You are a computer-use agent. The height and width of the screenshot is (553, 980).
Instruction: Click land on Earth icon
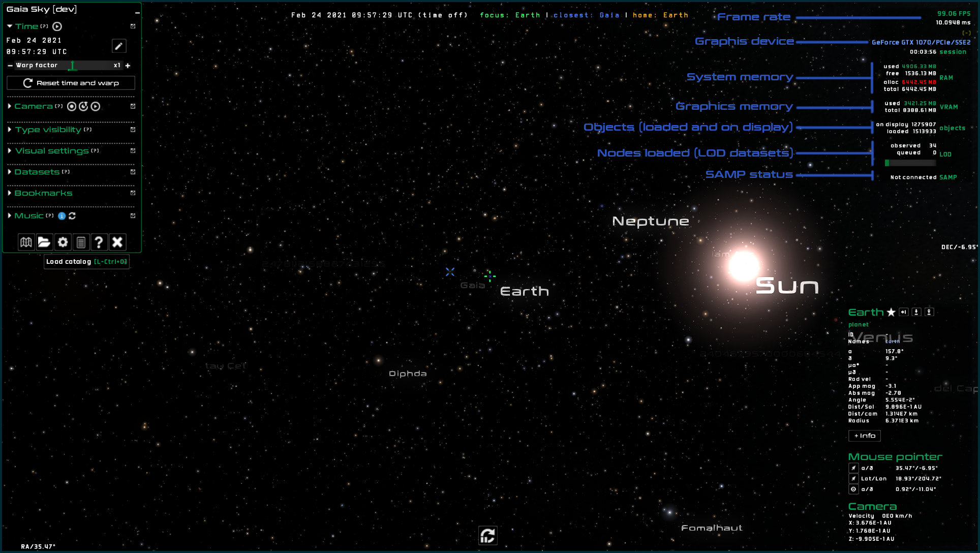916,312
